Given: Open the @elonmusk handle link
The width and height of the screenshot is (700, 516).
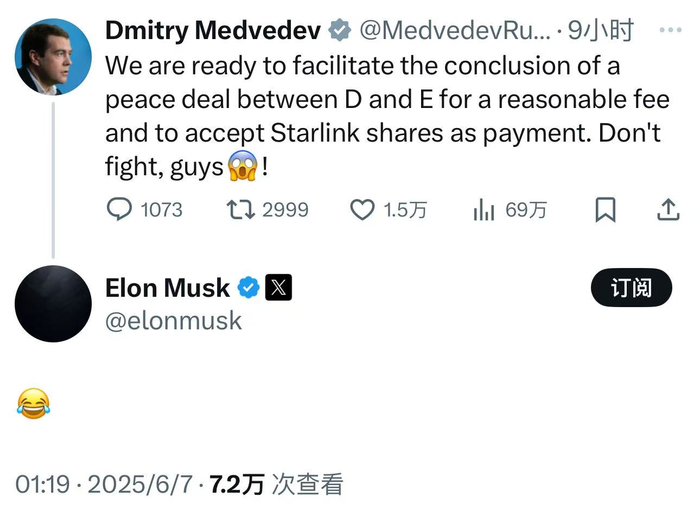Looking at the screenshot, I should tap(173, 321).
